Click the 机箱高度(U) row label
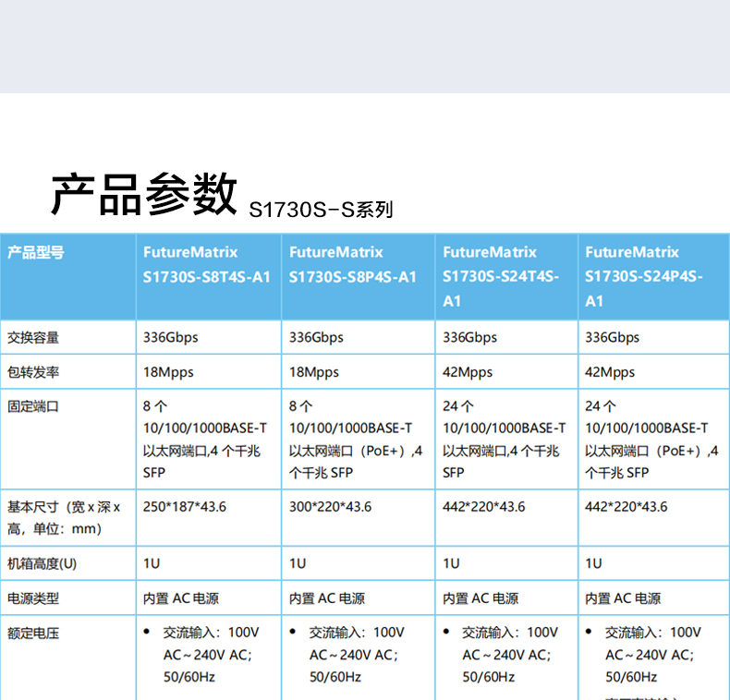 pyautogui.click(x=42, y=563)
